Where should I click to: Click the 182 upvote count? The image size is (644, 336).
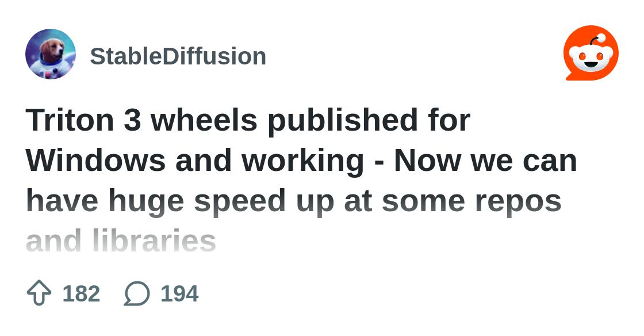(81, 293)
